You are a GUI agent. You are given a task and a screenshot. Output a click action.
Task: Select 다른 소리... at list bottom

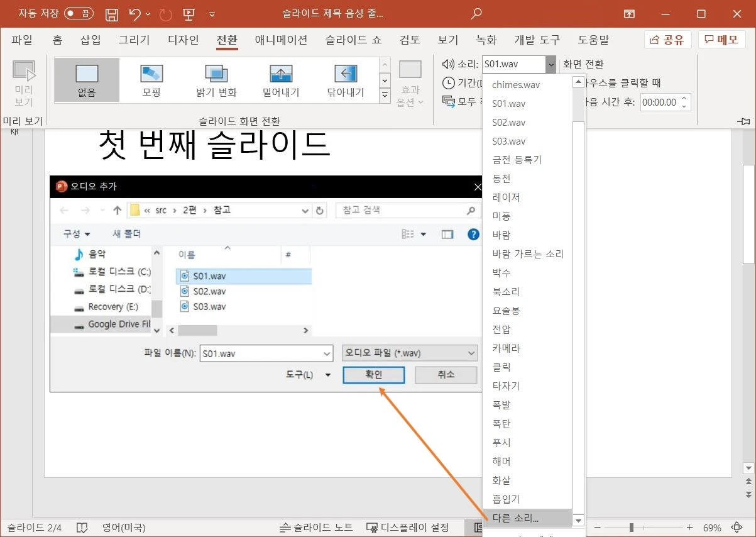(x=528, y=519)
